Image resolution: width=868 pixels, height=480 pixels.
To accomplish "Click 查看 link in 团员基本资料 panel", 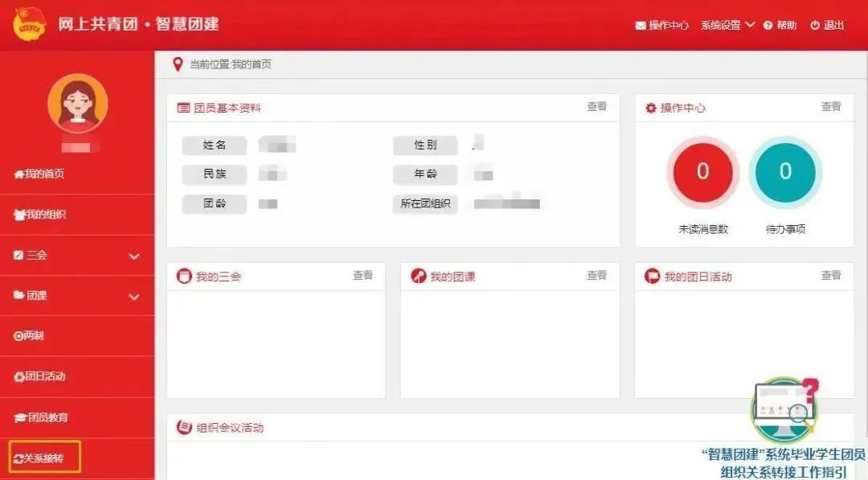I will tap(596, 107).
